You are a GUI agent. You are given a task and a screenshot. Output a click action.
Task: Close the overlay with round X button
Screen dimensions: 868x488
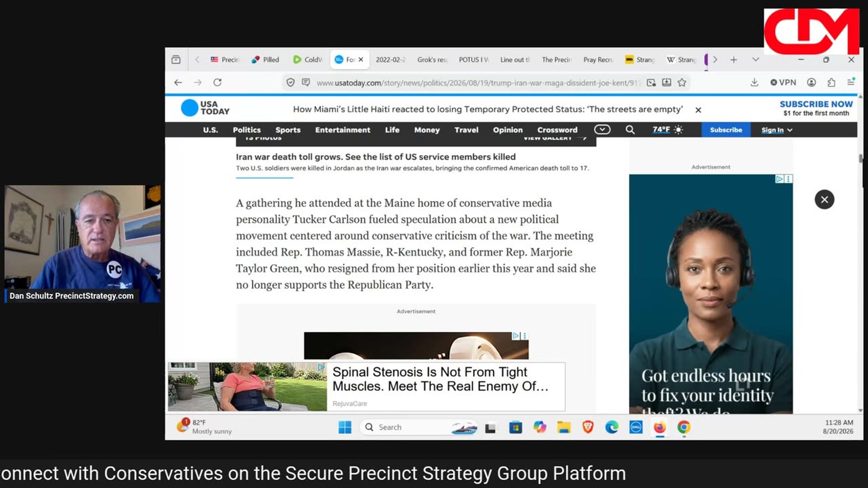(x=825, y=199)
